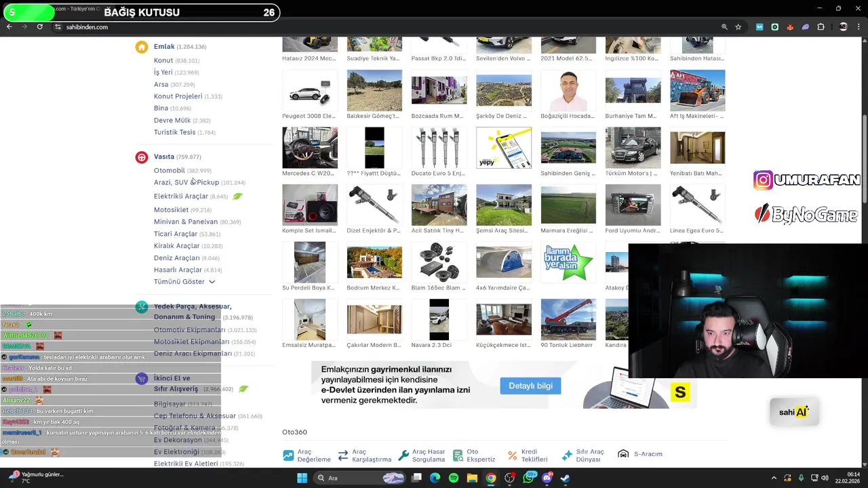
Task: Open Kredi Teklifleri percent icon
Action: pos(512,455)
